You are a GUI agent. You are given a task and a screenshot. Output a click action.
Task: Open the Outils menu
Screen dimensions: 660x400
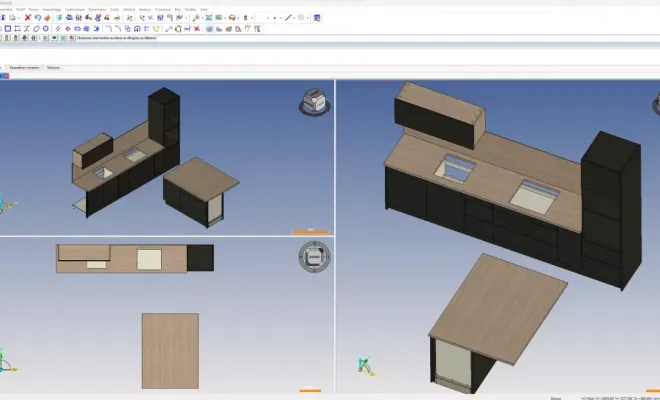[x=114, y=9]
